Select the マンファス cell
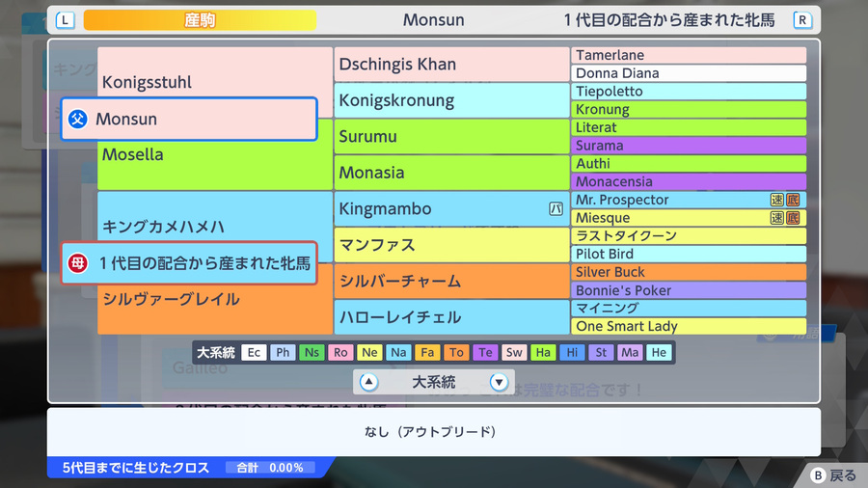The image size is (868, 488). pos(451,245)
